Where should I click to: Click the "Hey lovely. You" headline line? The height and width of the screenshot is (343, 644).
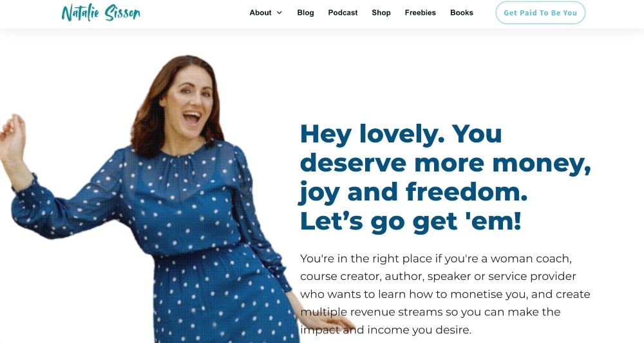(401, 134)
